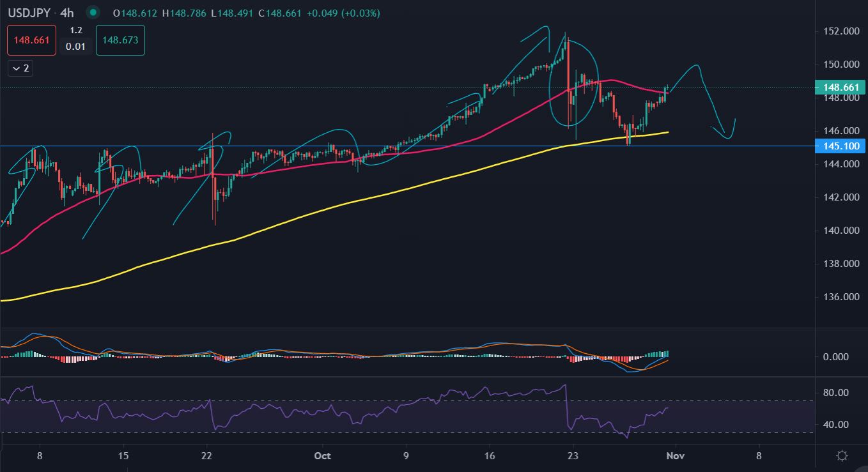Click the green market status dot
The height and width of the screenshot is (472, 868).
tap(93, 13)
